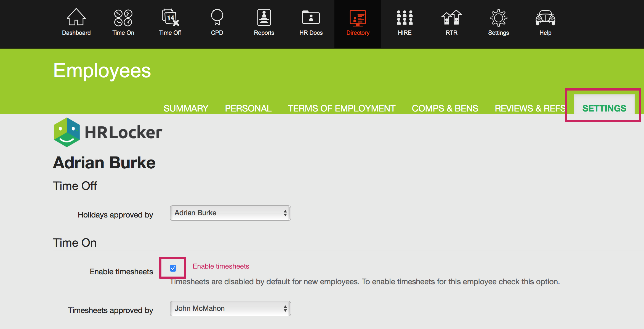The width and height of the screenshot is (644, 329).
Task: Switch to the SUMMARY tab
Action: [186, 108]
